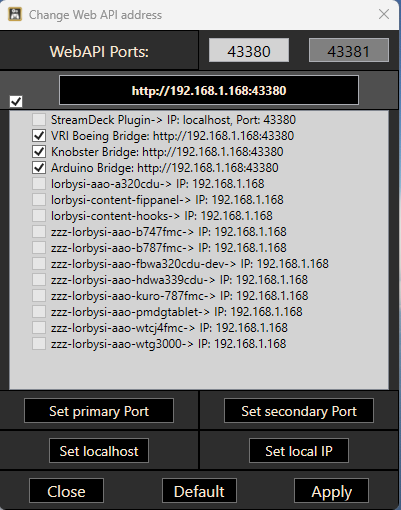Image resolution: width=401 pixels, height=510 pixels.
Task: Select the 'zzz-lorbysi-aao-pmdgtablet-> IP: 192.168.1.168' row text
Action: coord(177,312)
